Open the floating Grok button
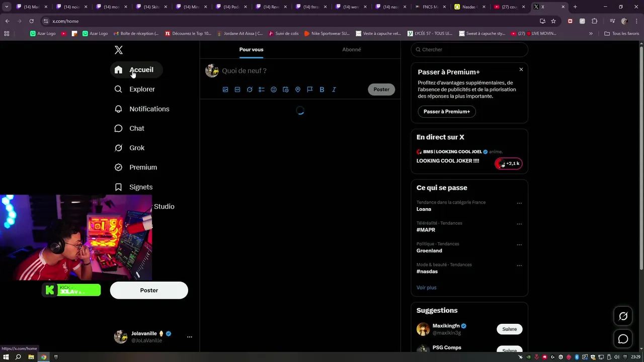The image size is (644, 362). pos(623,316)
